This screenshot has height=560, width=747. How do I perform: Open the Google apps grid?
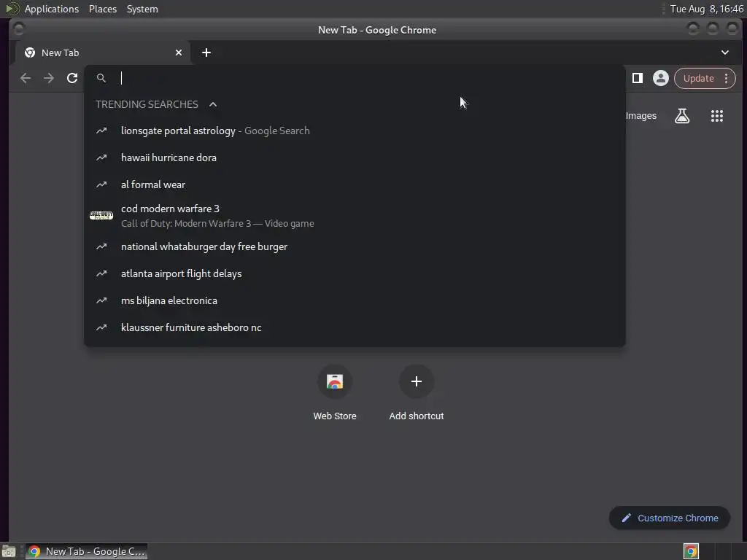[x=717, y=116]
